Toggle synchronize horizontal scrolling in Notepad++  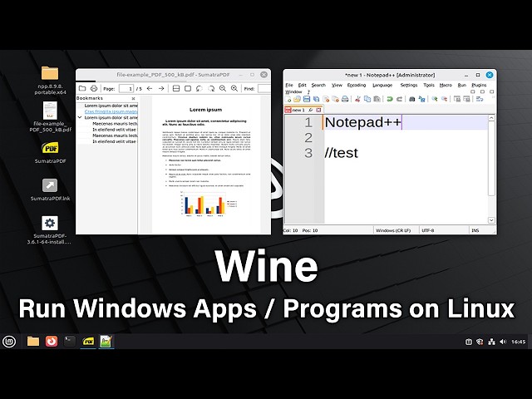pyautogui.click(x=467, y=99)
